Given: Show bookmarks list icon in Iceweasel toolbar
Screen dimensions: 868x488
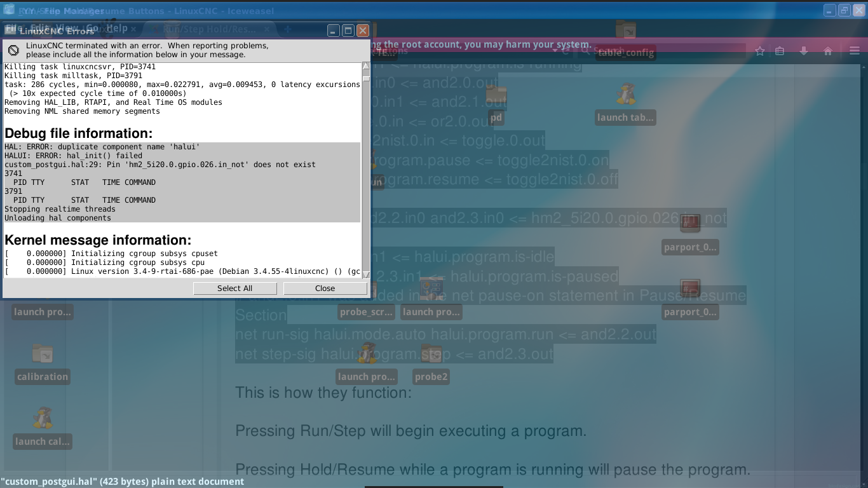Looking at the screenshot, I should [x=780, y=51].
